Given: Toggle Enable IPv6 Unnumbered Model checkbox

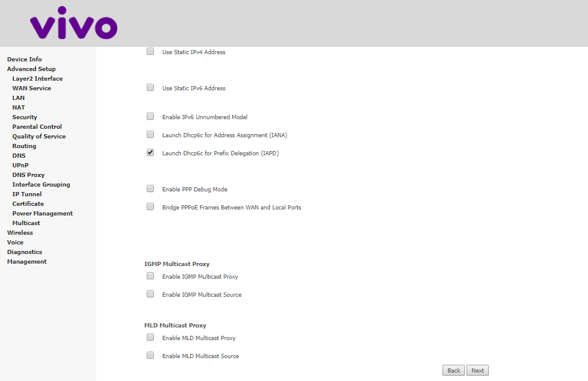Looking at the screenshot, I should point(150,116).
